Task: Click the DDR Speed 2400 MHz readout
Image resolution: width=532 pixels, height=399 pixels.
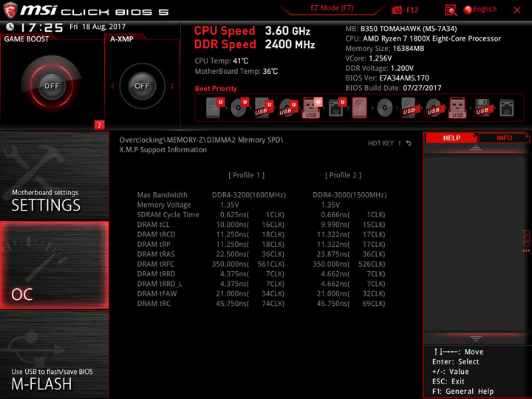Action: tap(254, 44)
